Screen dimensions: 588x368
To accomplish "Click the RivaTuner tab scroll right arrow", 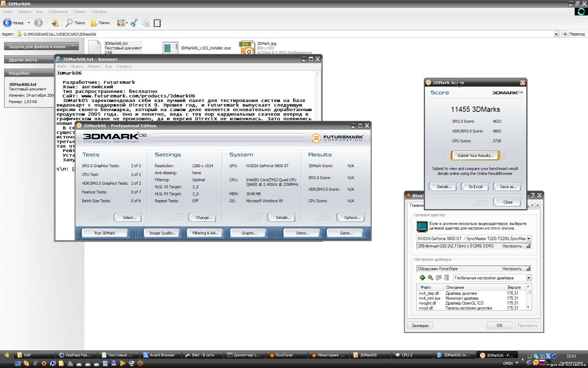I will pos(538,205).
